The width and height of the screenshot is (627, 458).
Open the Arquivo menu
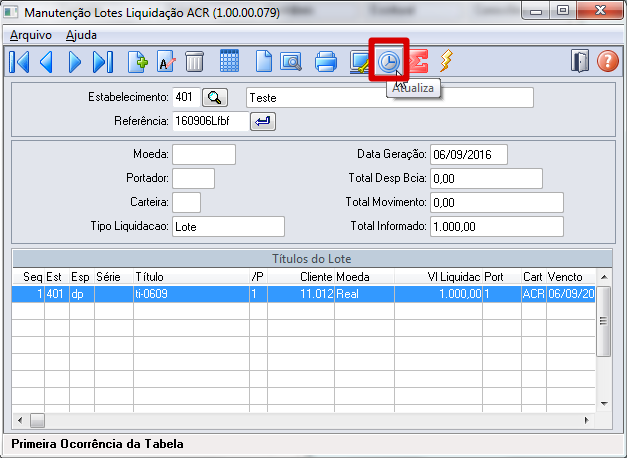(31, 35)
